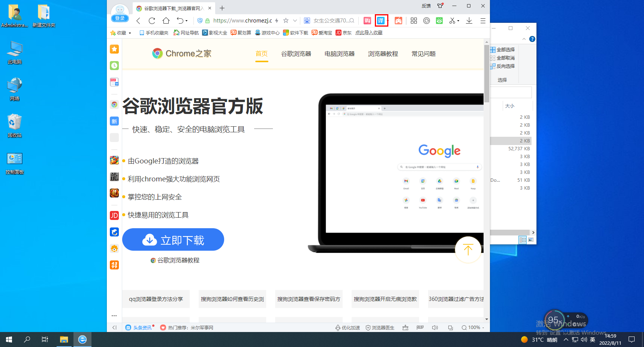
Task: Open the 京东 bookmark
Action: 344,33
